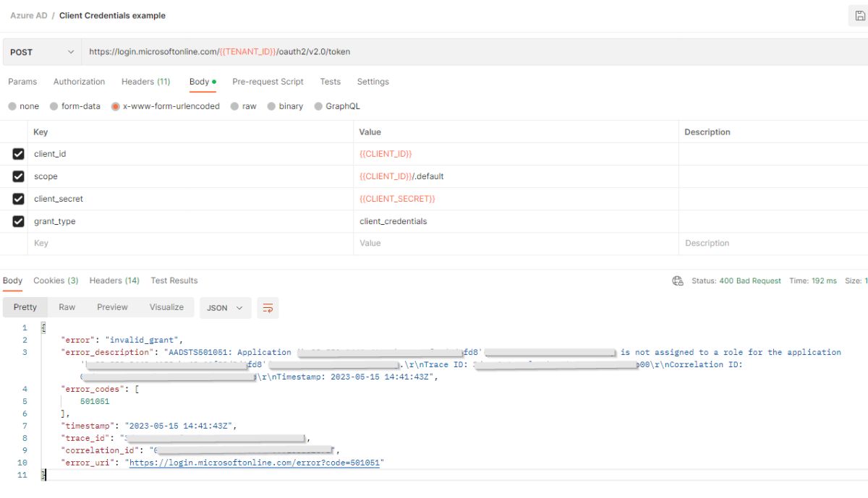This screenshot has width=868, height=498.
Task: Click the Azure AD breadcrumb link
Action: (30, 15)
